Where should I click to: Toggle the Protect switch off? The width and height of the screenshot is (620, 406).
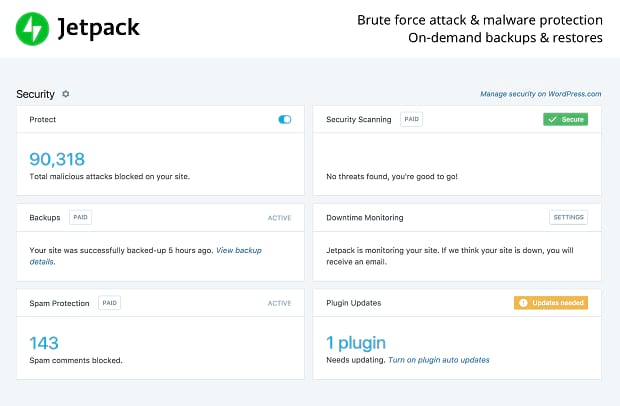[285, 119]
